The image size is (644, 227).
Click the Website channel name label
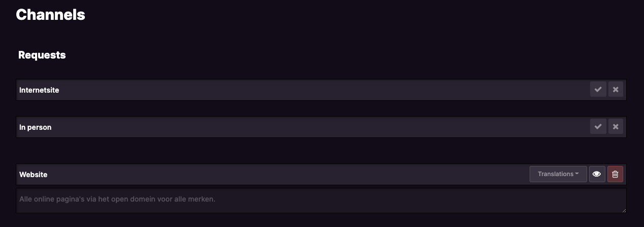point(34,175)
